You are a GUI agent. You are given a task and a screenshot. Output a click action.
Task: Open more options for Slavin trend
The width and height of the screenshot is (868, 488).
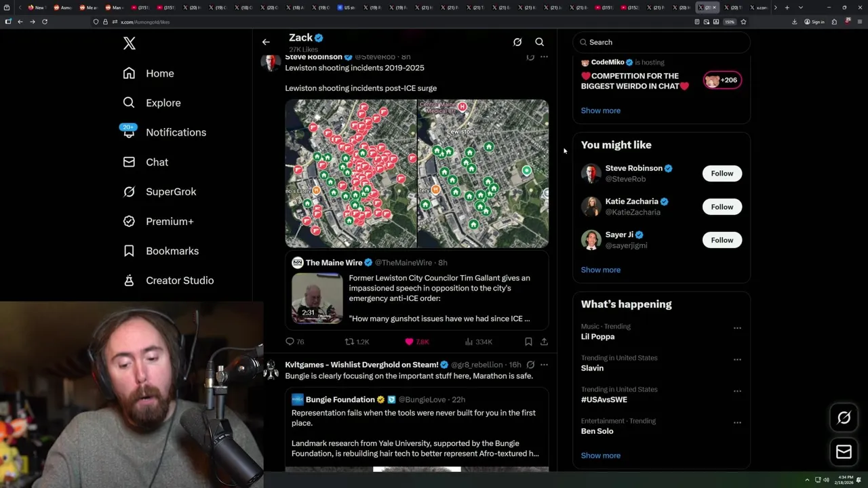[737, 359]
